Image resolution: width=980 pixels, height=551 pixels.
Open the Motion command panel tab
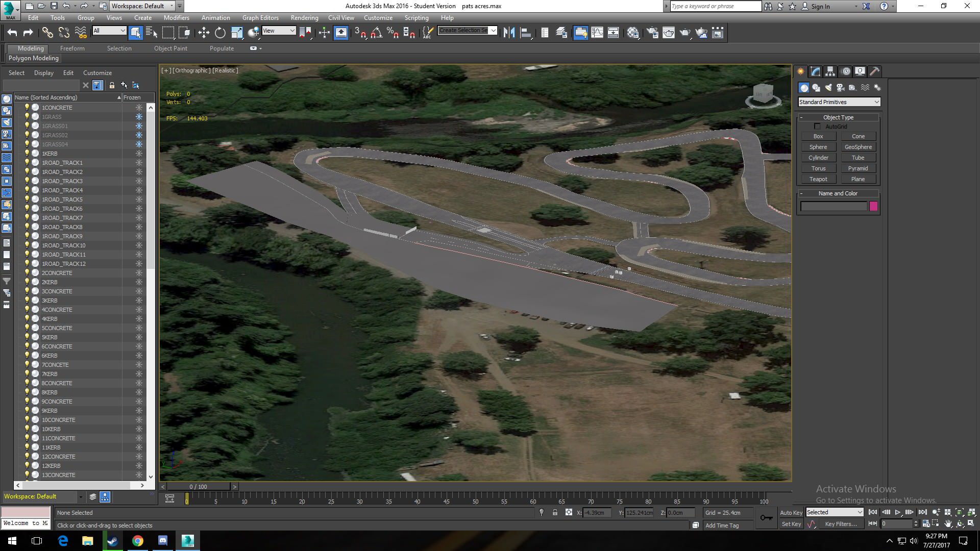point(846,71)
